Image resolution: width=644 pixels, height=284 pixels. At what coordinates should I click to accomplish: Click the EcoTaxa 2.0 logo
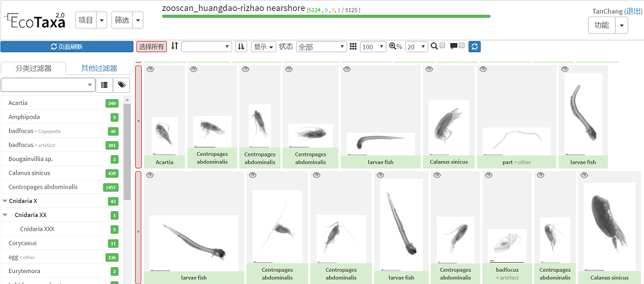37,20
